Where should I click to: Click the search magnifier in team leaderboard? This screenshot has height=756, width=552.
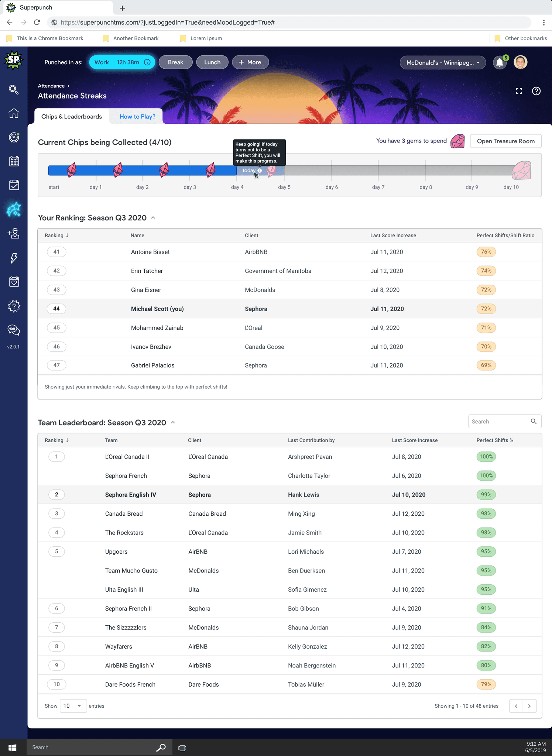pos(534,422)
